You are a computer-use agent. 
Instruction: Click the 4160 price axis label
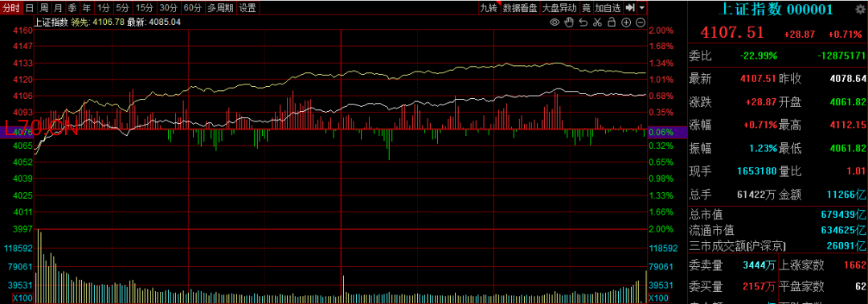click(23, 31)
